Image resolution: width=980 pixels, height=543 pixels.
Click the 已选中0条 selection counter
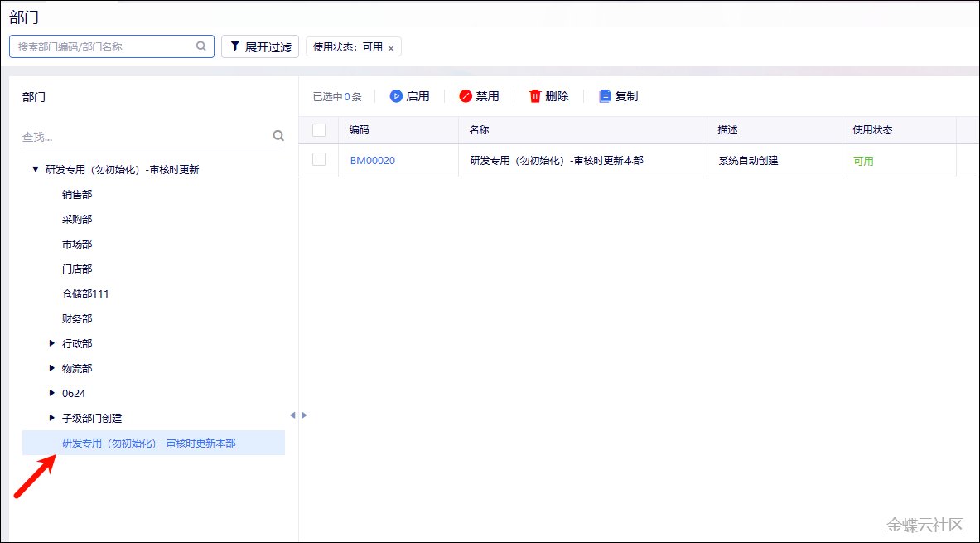337,97
